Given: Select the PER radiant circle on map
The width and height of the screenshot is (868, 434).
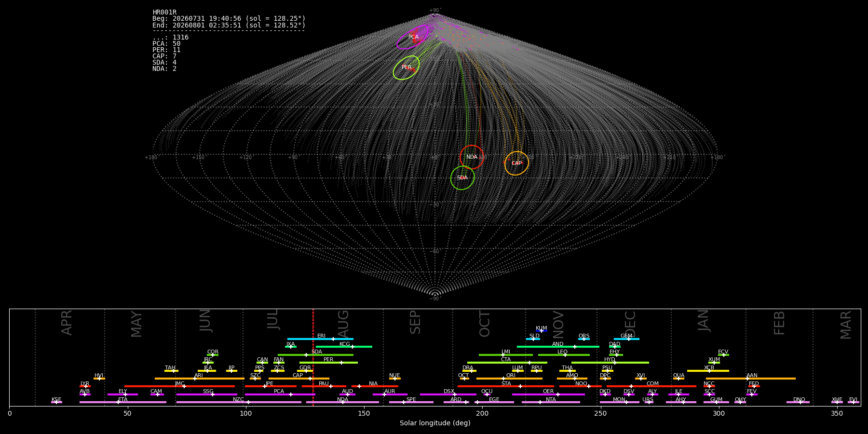Looking at the screenshot, I should (406, 68).
